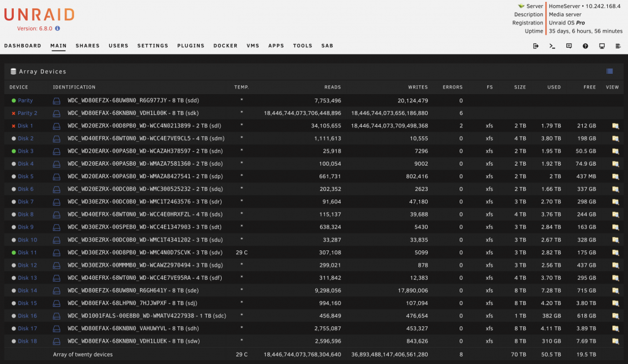Open the Parity 2 device link

27,114
